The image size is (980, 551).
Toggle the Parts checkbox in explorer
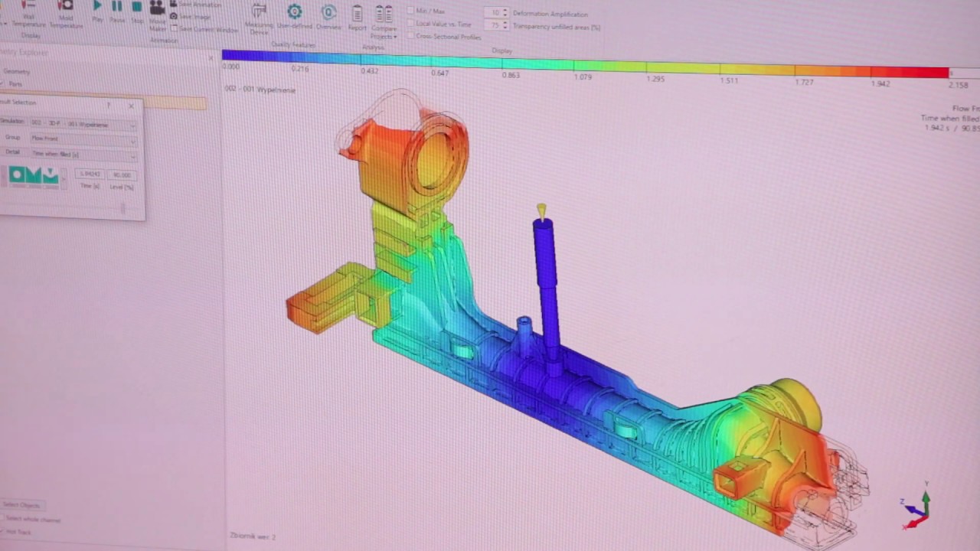coord(3,83)
